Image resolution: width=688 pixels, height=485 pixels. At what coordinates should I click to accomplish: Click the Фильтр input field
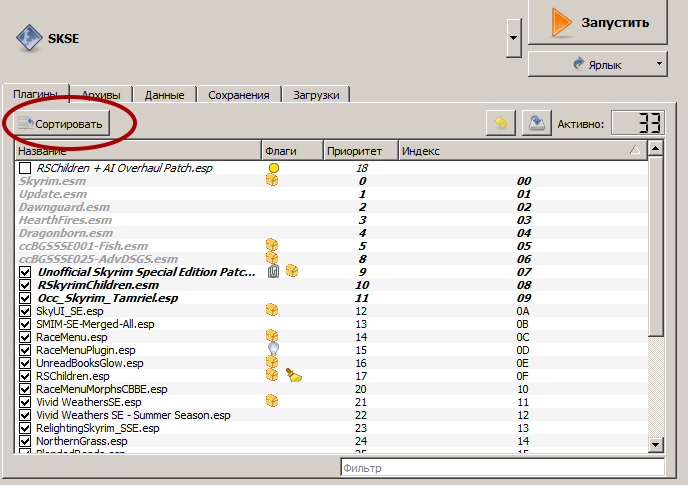pos(502,467)
